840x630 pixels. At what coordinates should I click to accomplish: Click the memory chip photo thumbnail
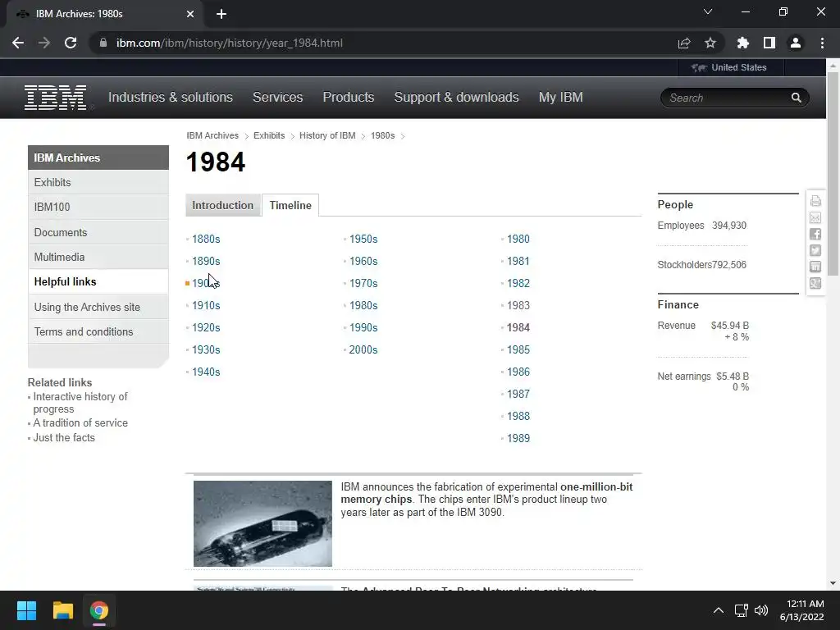[262, 523]
